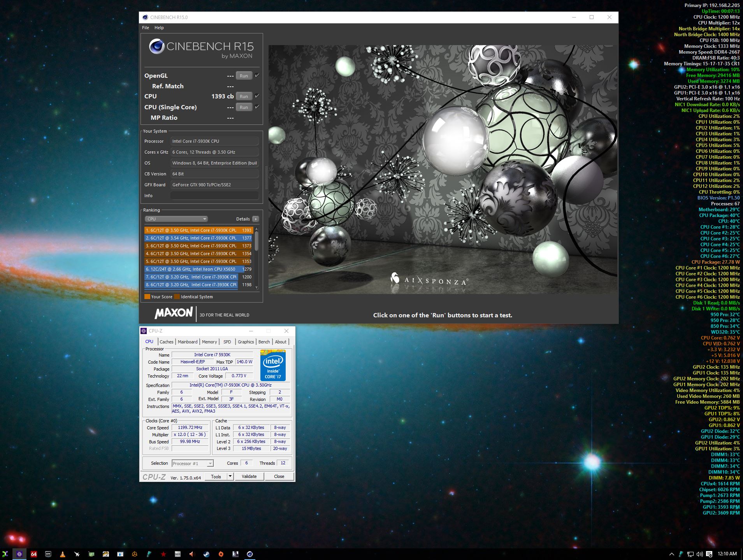The image size is (743, 560).
Task: Click the Processor value field in Cinebench
Action: pos(214,141)
